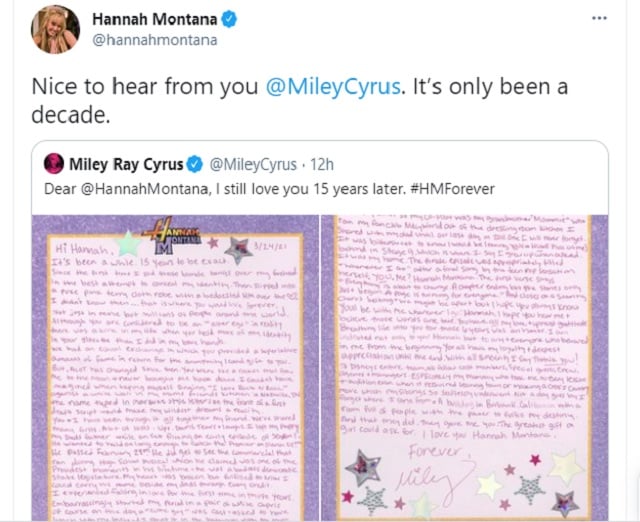Open the tweet's three-dot more options menu

(x=599, y=18)
